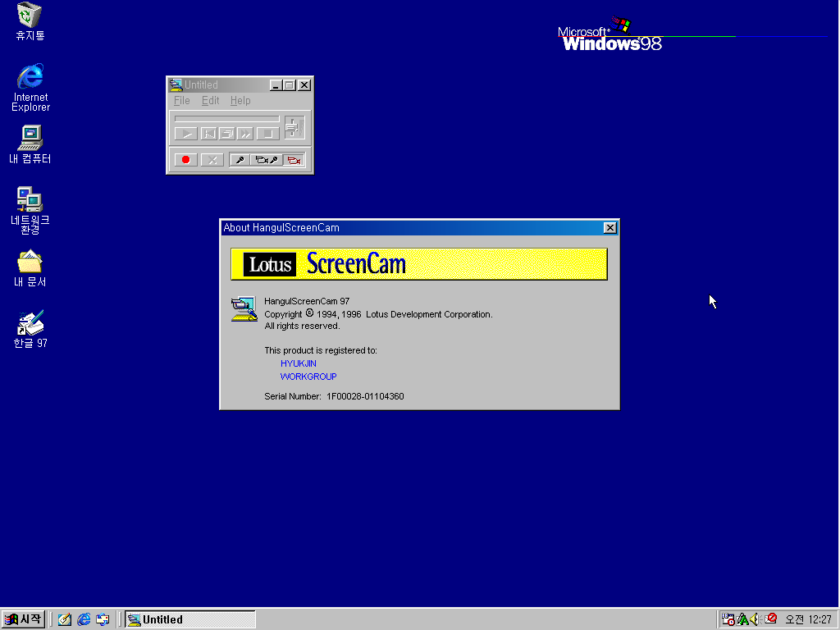840x630 pixels.
Task: Click the Play button in ScreenCam
Action: click(186, 134)
